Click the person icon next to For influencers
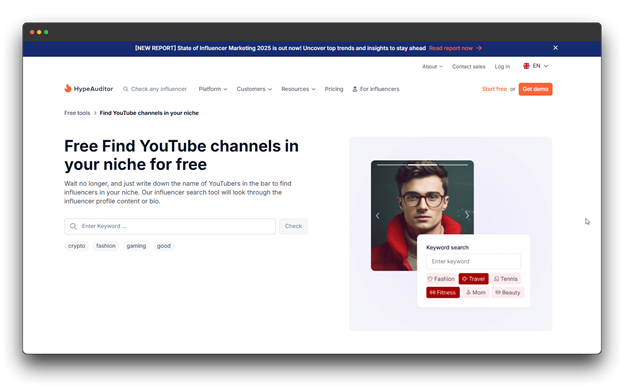The height and width of the screenshot is (388, 624). point(355,89)
